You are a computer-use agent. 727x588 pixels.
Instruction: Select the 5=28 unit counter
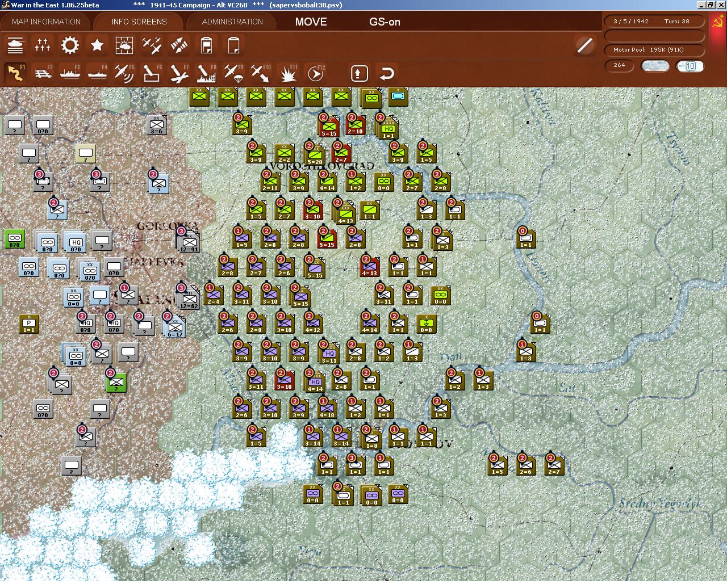click(314, 154)
